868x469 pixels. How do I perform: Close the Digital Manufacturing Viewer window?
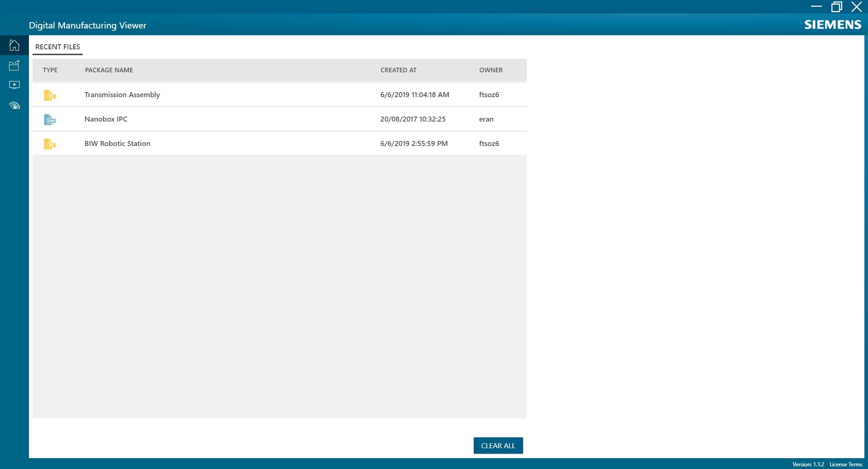click(856, 6)
